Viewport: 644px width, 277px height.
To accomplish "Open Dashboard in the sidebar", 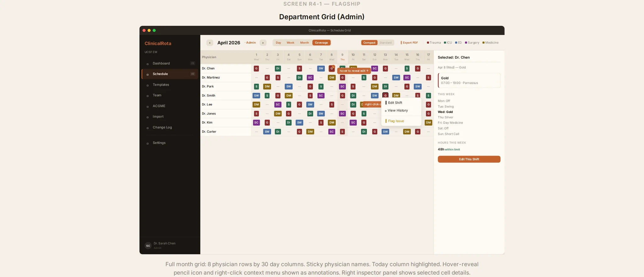I will point(170,63).
